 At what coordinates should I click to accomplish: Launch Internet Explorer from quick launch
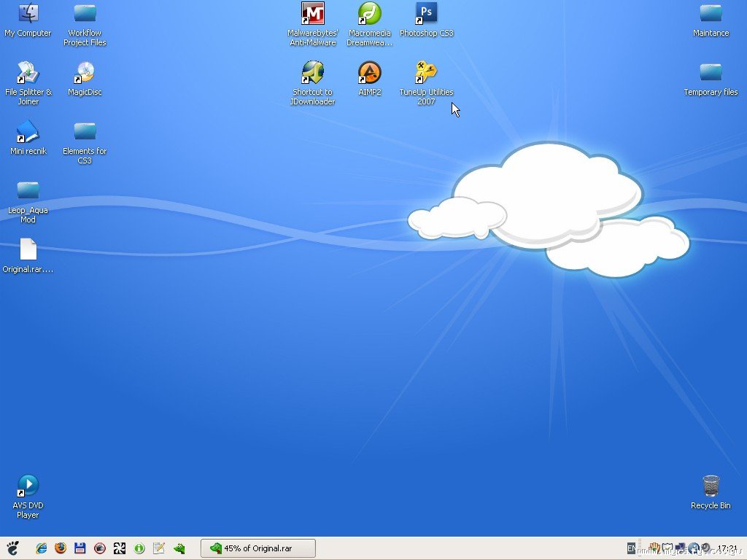(x=42, y=548)
